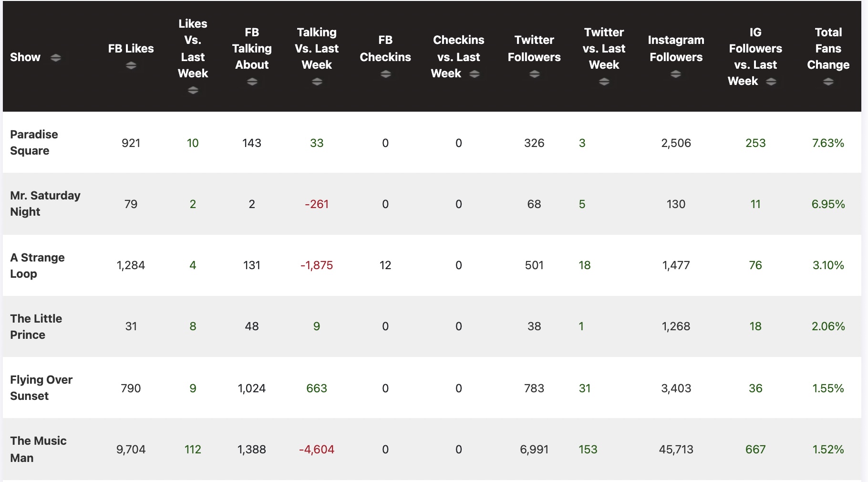Sort by Checkins vs. Last Week icon
This screenshot has width=868, height=482.
(474, 74)
